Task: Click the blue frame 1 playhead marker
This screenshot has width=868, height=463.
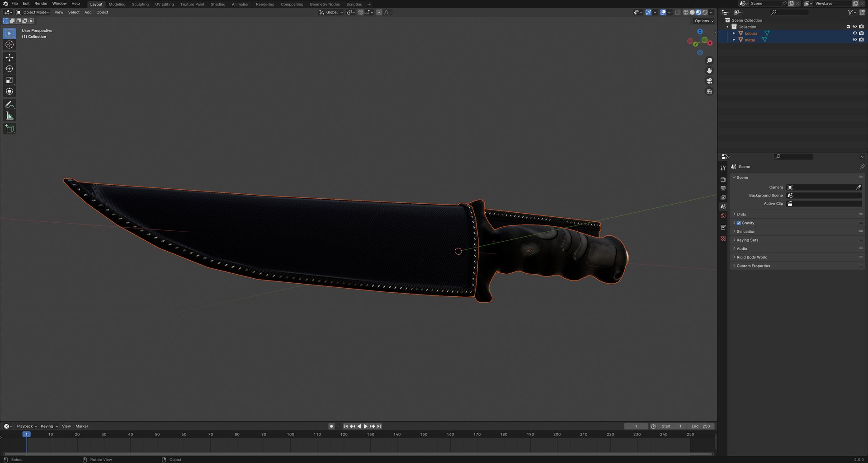Action: pos(26,434)
